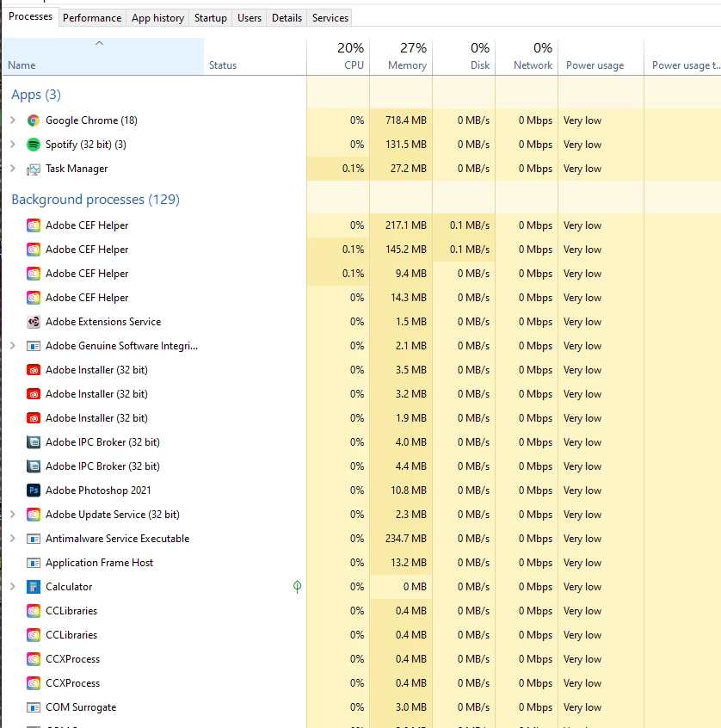Select the Application Frame Host row name

tap(99, 563)
